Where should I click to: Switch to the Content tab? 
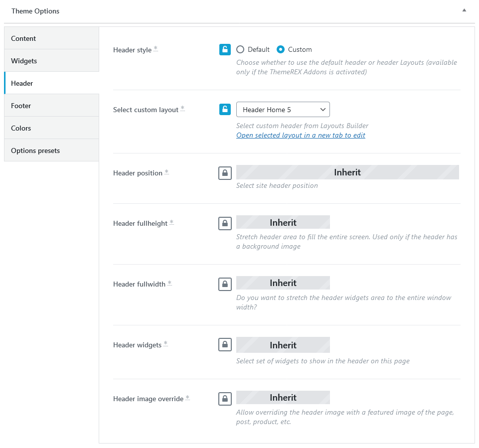tap(51, 38)
